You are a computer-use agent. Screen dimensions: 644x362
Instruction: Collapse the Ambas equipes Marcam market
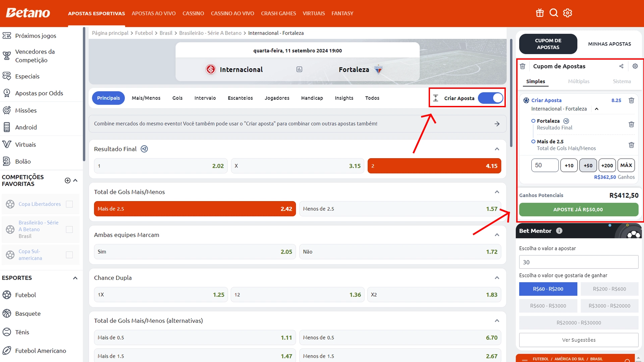[x=497, y=235]
